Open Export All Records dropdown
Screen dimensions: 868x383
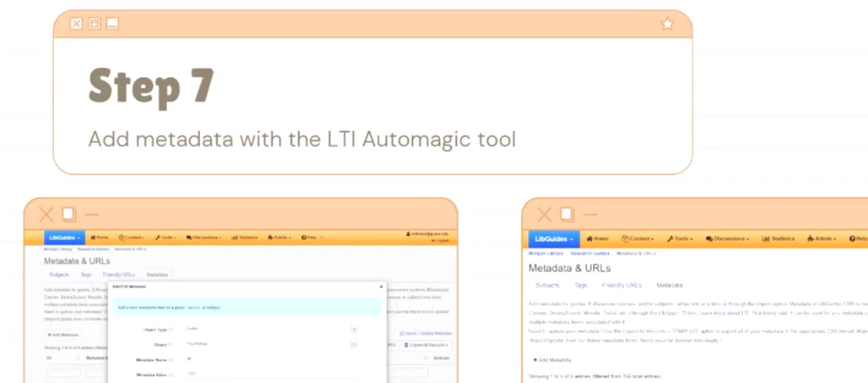(x=426, y=345)
